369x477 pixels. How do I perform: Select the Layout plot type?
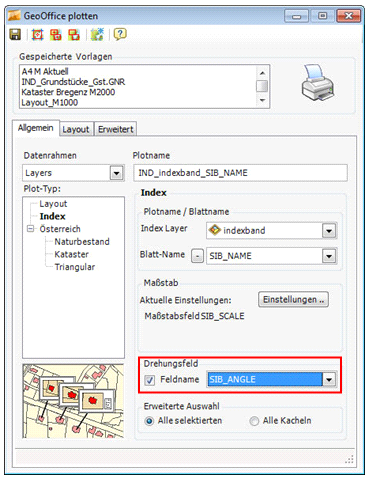pos(53,204)
